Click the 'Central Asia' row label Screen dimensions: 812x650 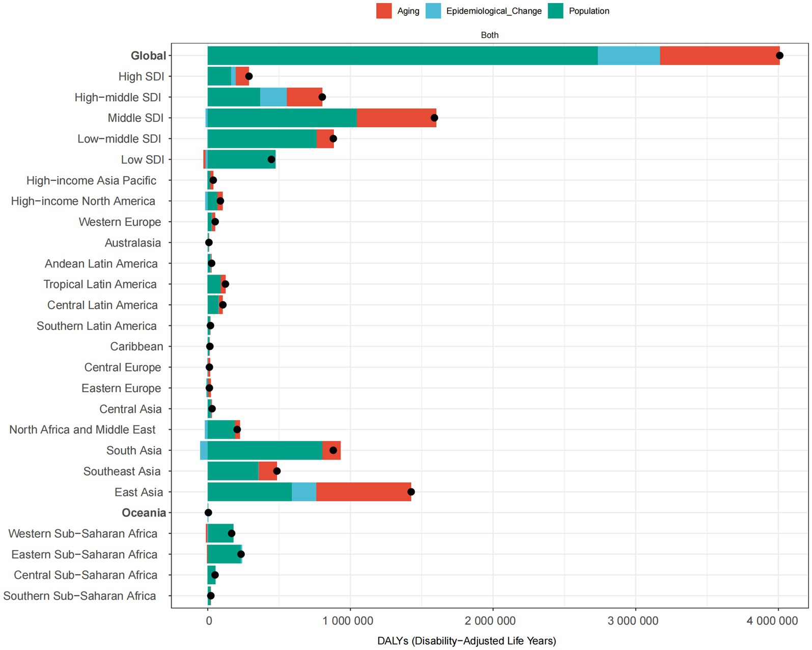tap(130, 409)
